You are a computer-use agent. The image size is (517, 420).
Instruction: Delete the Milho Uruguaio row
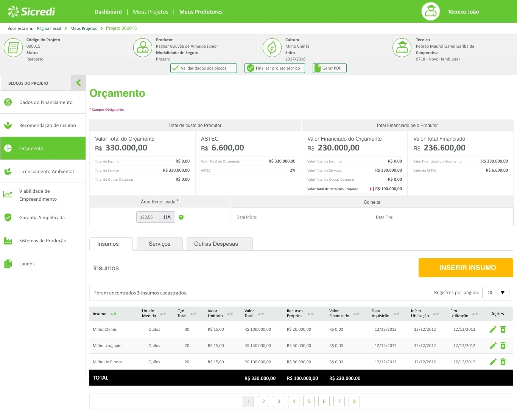(503, 346)
